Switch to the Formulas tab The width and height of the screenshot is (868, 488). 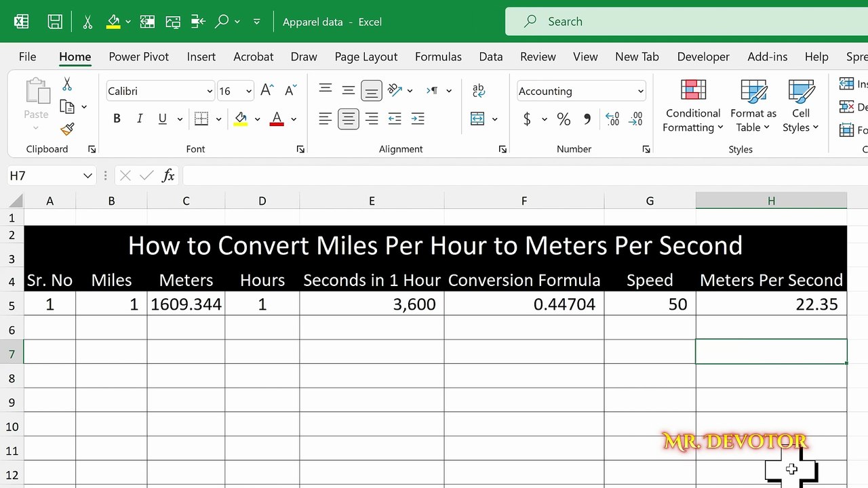[x=438, y=57]
